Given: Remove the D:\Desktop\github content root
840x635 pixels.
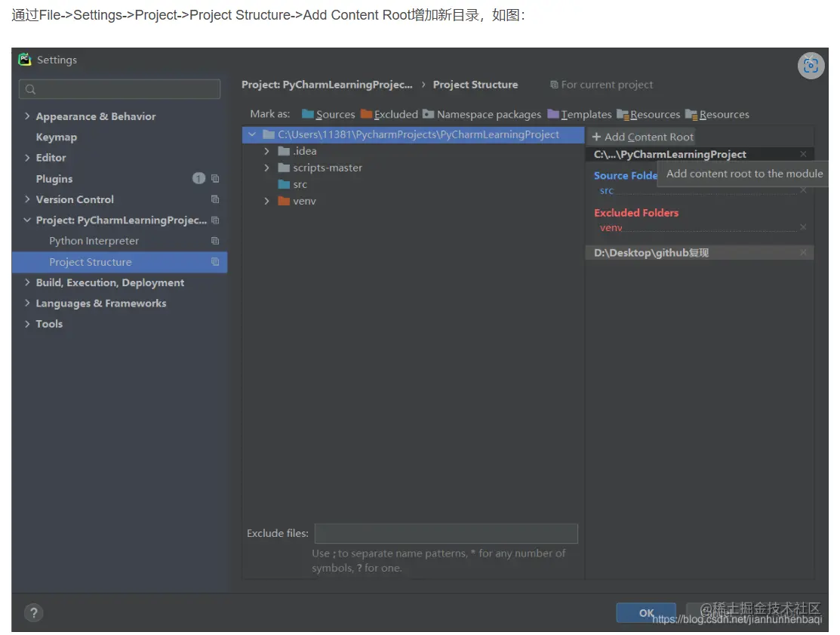Looking at the screenshot, I should pyautogui.click(x=803, y=252).
